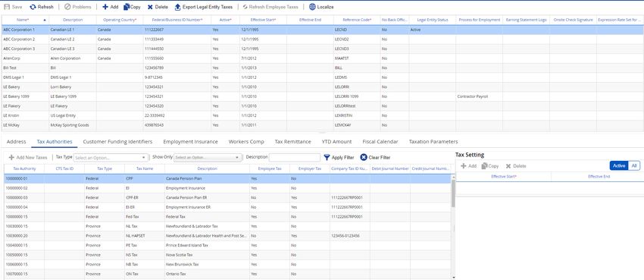
Task: Open the Problems panel
Action: pyautogui.click(x=77, y=7)
